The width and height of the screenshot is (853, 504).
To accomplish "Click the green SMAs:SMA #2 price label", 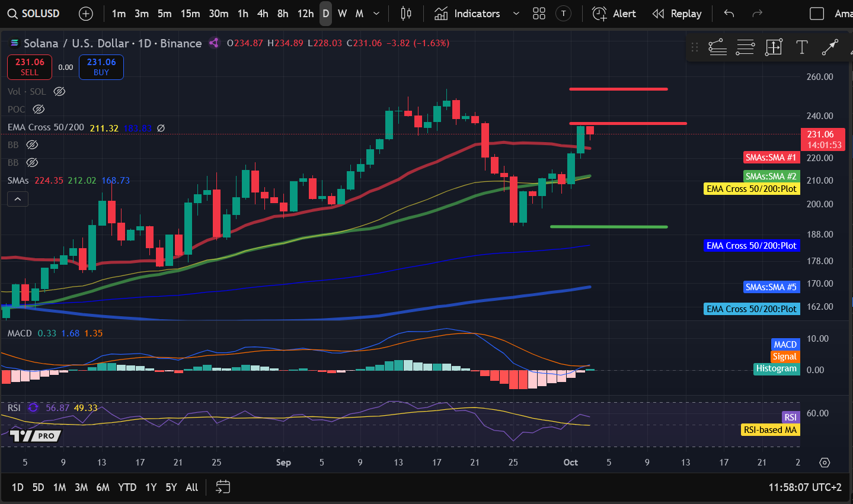I will pos(771,176).
